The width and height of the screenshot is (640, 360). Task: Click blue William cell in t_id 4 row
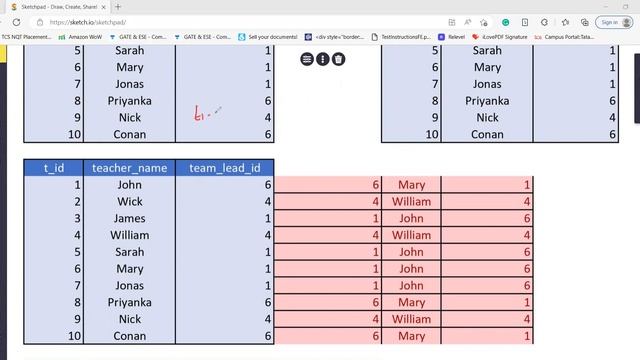click(x=129, y=235)
